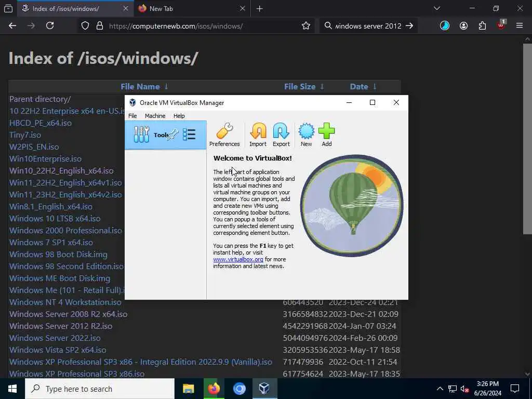The width and height of the screenshot is (532, 399).
Task: Open the list all tabs dropdown
Action: tap(436, 8)
